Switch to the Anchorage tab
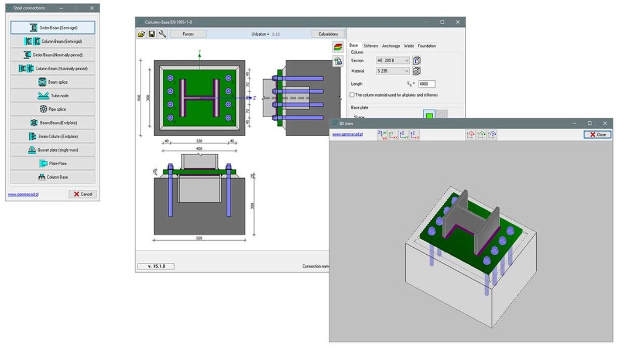 point(391,46)
